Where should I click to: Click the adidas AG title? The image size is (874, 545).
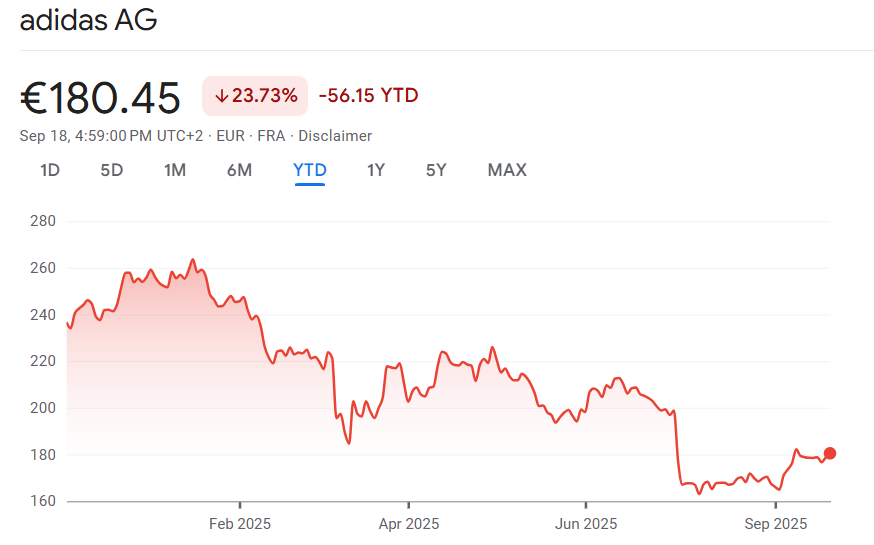pyautogui.click(x=88, y=20)
